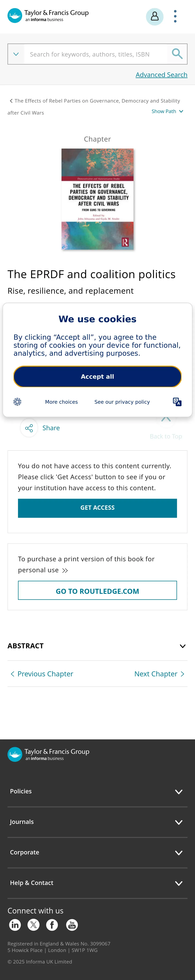The height and width of the screenshot is (980, 195).
Task: Click the magnifying glass search icon
Action: pos(177,54)
